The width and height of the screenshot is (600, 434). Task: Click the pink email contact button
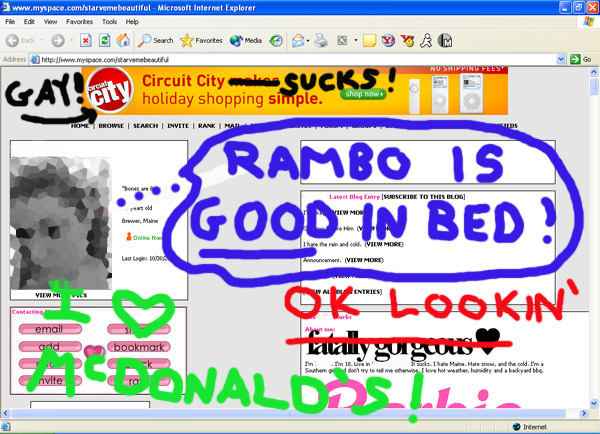(50, 329)
